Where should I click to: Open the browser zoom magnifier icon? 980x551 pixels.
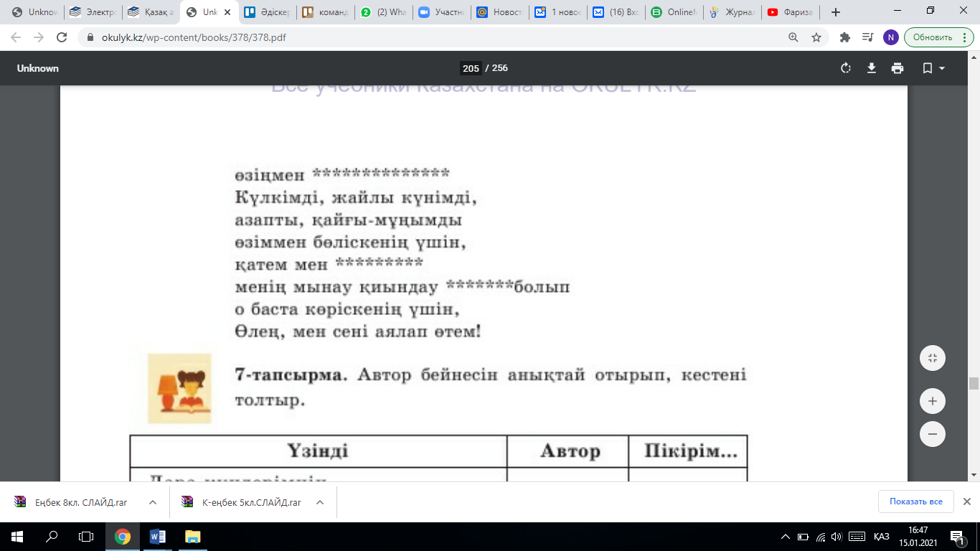tap(793, 37)
